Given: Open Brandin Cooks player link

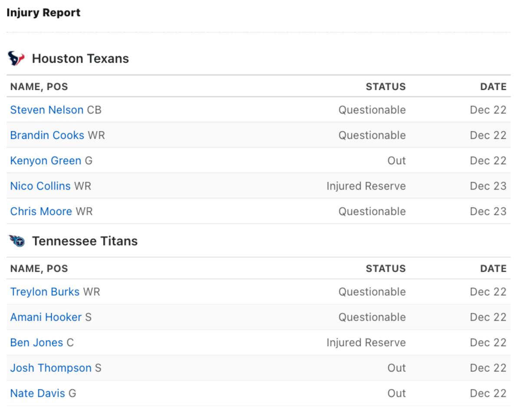Looking at the screenshot, I should click(x=47, y=135).
